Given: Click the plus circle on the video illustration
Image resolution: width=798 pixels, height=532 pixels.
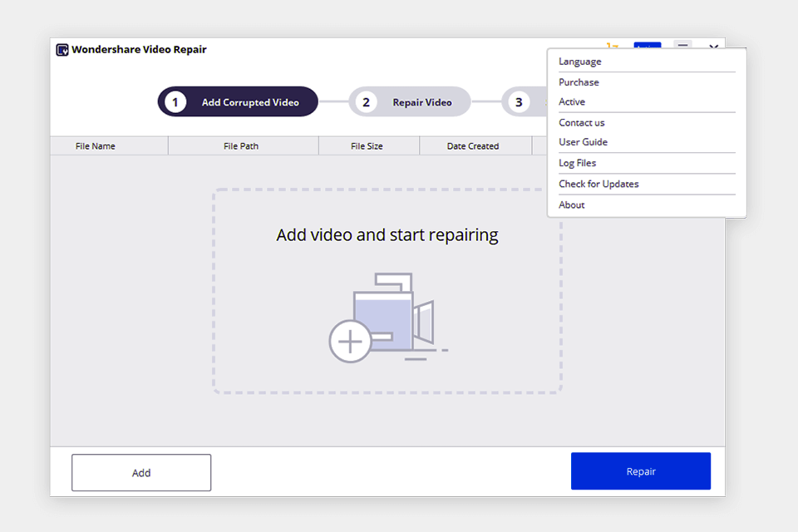Looking at the screenshot, I should 351,341.
